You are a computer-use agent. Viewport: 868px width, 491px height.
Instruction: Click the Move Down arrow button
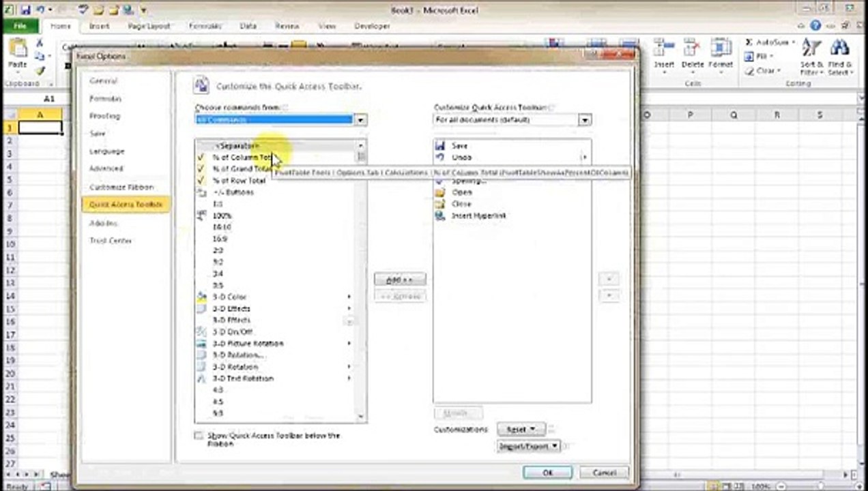point(609,296)
